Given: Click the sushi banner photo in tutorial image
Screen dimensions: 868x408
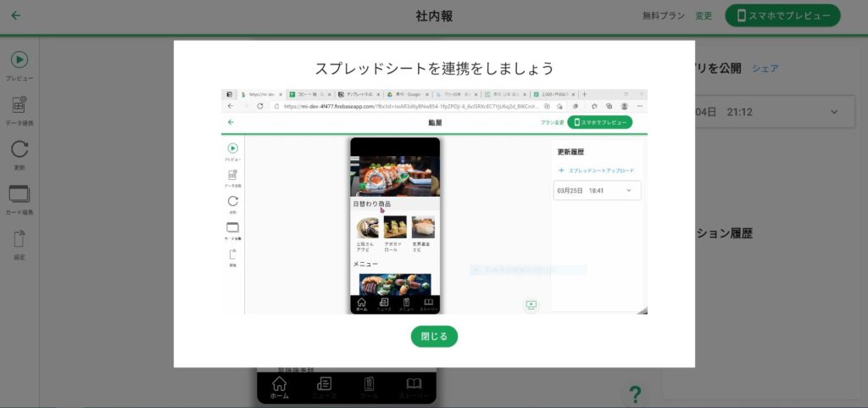Looking at the screenshot, I should coord(395,176).
